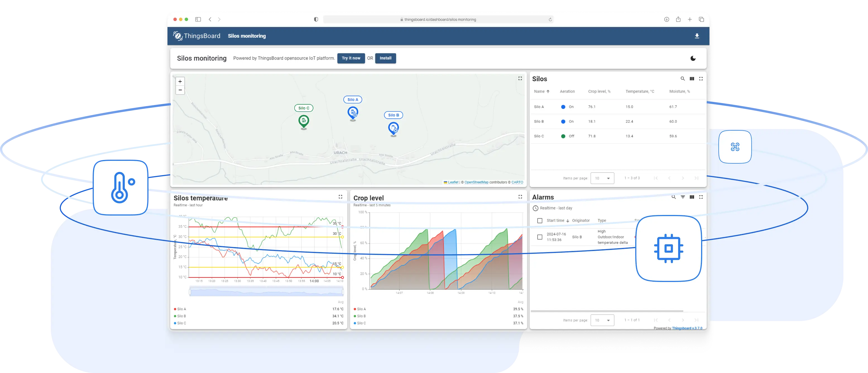The height and width of the screenshot is (373, 868).
Task: Open search in Silos table
Action: coord(682,79)
